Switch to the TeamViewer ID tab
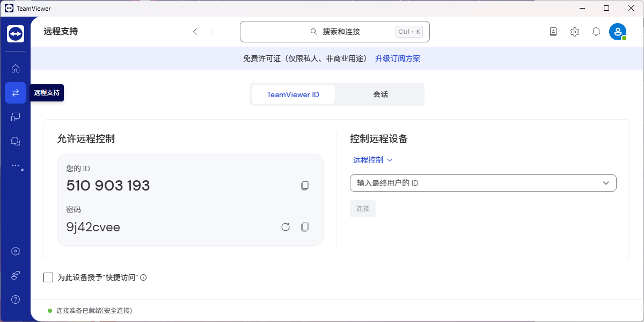 click(293, 94)
